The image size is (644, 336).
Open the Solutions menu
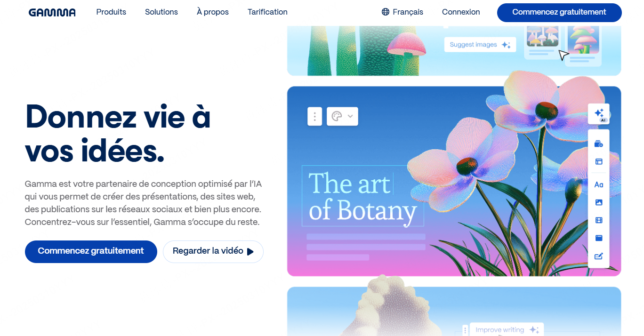(161, 12)
